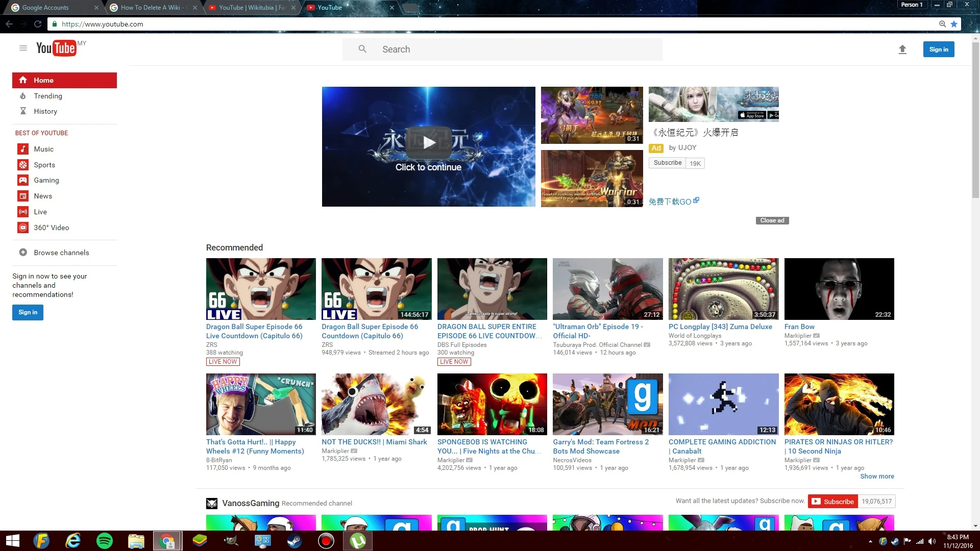Image resolution: width=980 pixels, height=551 pixels.
Task: Open the hamburger guide menu icon
Action: coord(23,48)
